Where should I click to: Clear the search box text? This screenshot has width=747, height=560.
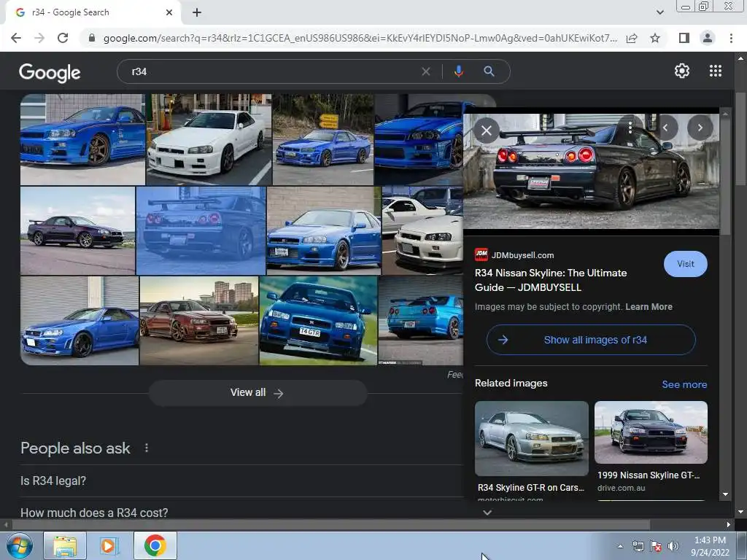pyautogui.click(x=425, y=71)
